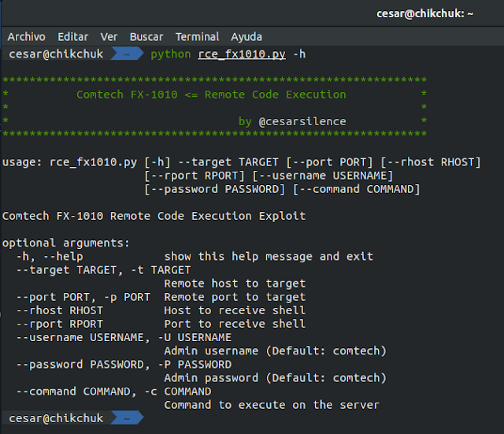Click the [--command COMMAND] usage argument
The width and height of the screenshot is (504, 434).
point(356,189)
